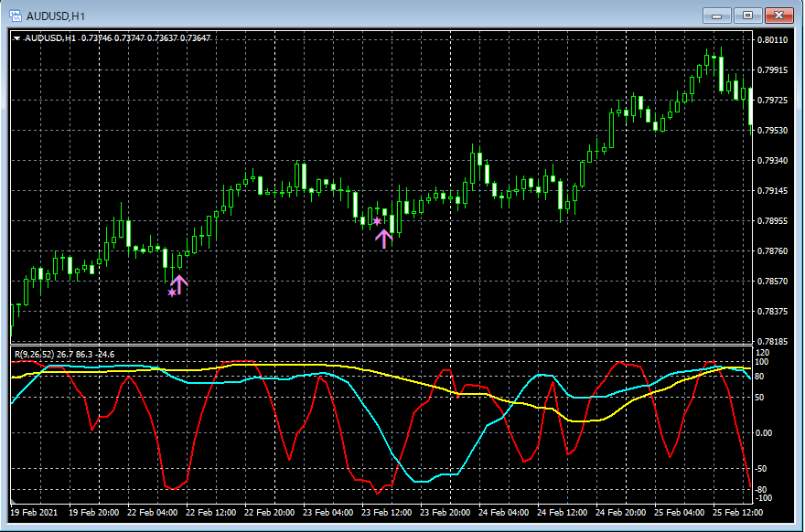
Task: Click the 19 Feb 2021 date on time axis
Action: tap(35, 513)
